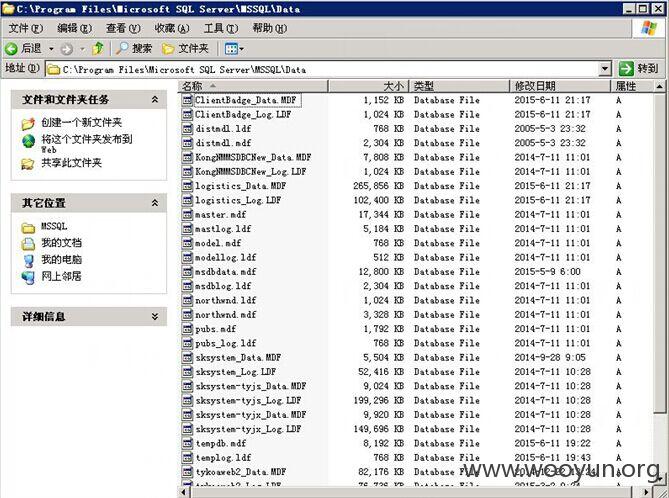Click the horizontal scrollbar left arrow

coord(183,492)
